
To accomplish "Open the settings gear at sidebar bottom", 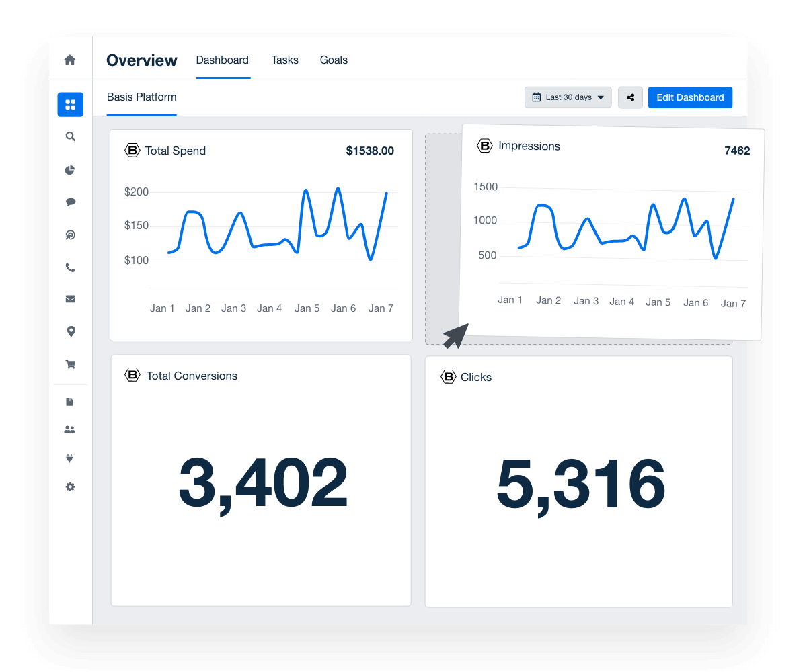I will pyautogui.click(x=70, y=487).
